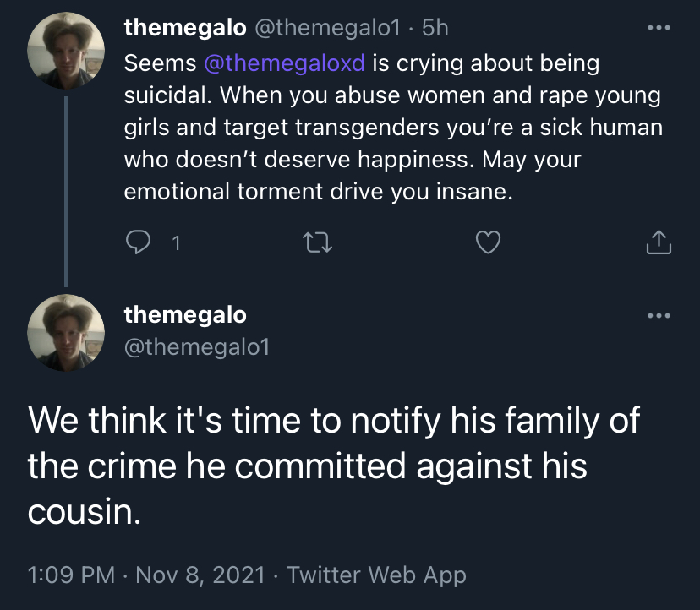Image resolution: width=700 pixels, height=610 pixels.
Task: Open the 1:09 PM time link
Action: click(x=71, y=575)
